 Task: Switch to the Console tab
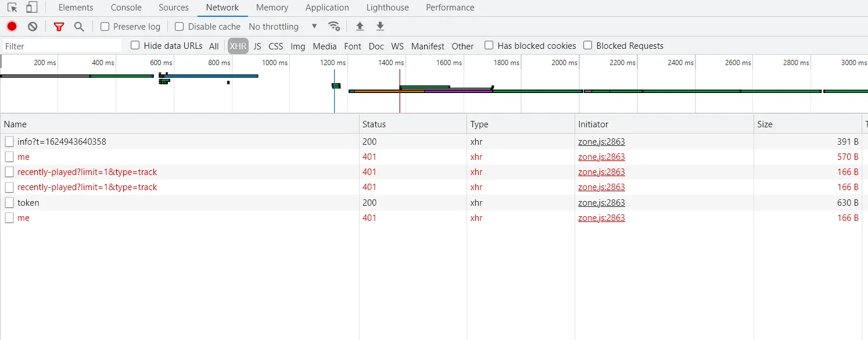[126, 8]
